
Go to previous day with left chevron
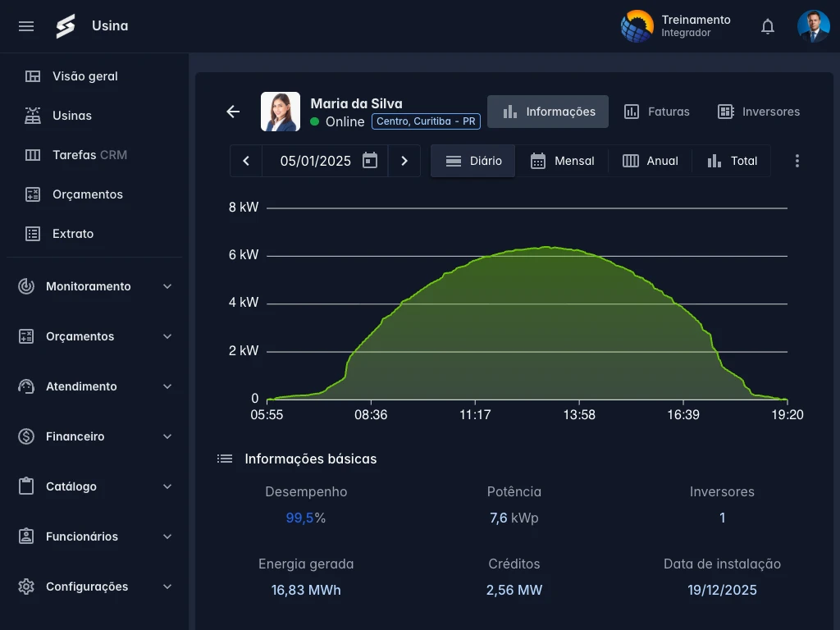[x=246, y=161]
